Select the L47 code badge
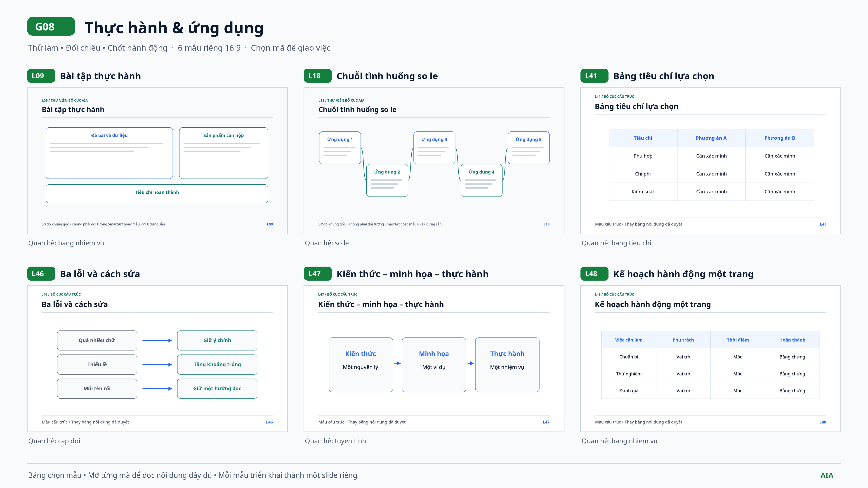Screen dimensions: 868x488 point(317,274)
